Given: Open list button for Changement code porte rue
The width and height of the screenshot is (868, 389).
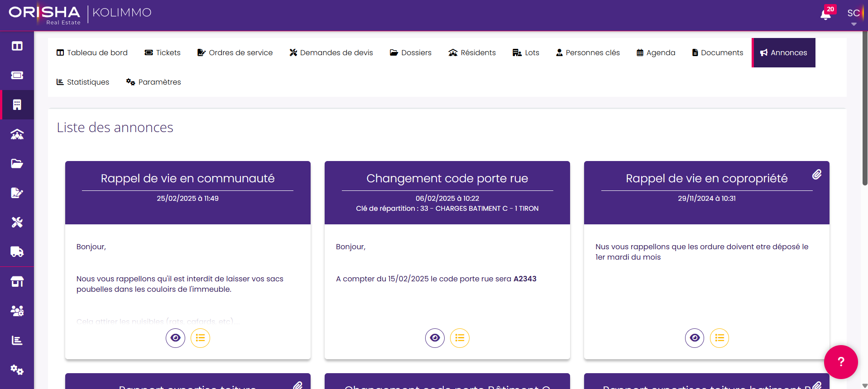Looking at the screenshot, I should click(x=460, y=338).
